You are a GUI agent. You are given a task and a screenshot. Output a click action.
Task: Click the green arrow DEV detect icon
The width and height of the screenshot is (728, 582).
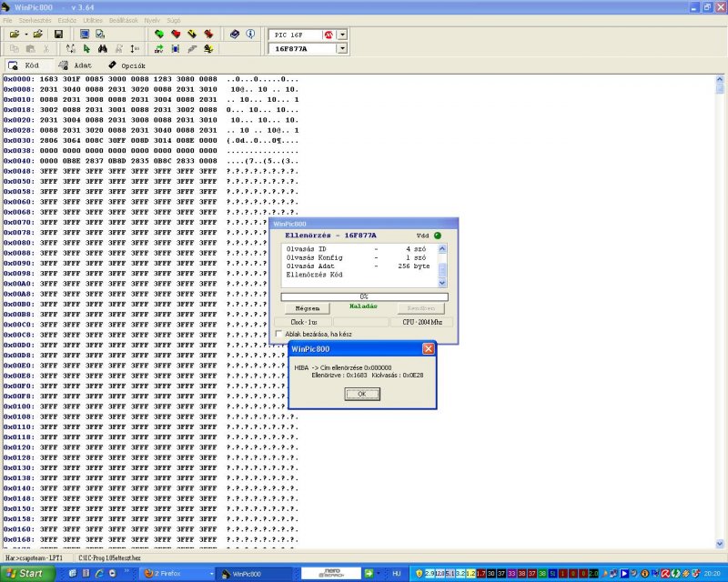pyautogui.click(x=159, y=49)
